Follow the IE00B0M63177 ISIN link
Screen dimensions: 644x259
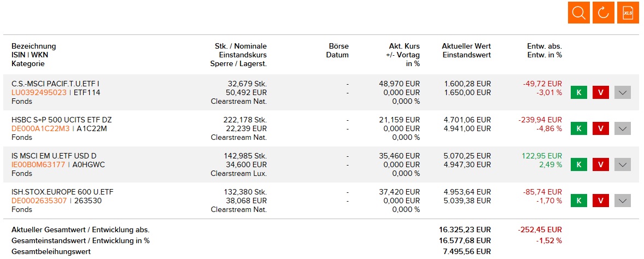(38, 164)
